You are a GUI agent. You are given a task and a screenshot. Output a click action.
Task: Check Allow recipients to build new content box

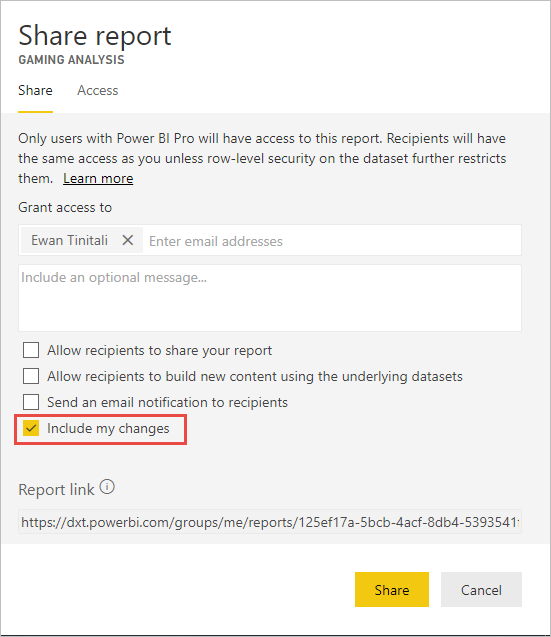coord(31,376)
